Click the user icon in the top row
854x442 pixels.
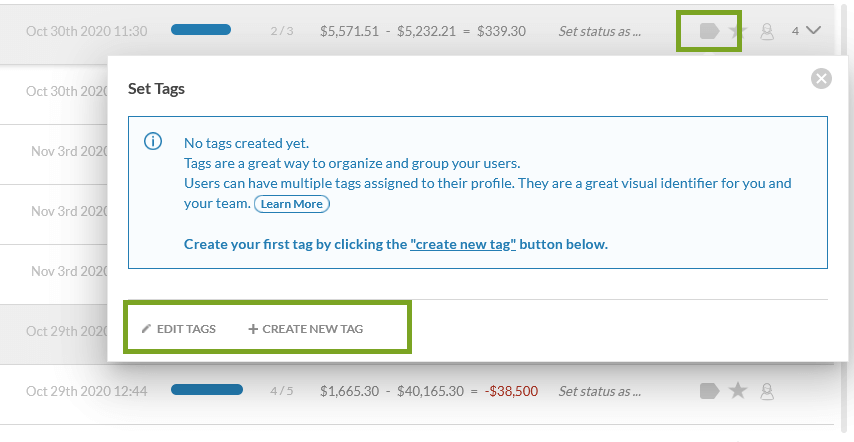[x=767, y=31]
